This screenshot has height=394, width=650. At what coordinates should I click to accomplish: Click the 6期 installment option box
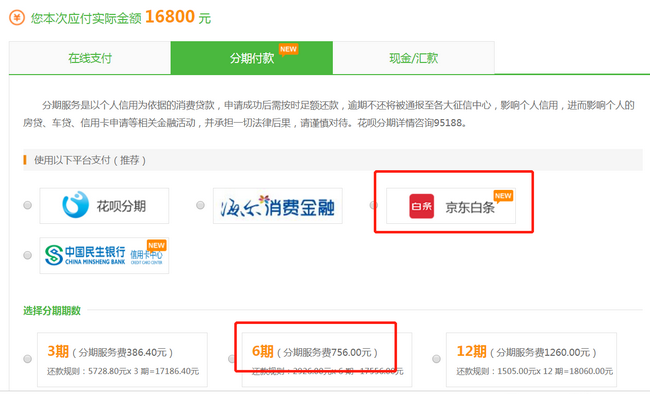(327, 360)
